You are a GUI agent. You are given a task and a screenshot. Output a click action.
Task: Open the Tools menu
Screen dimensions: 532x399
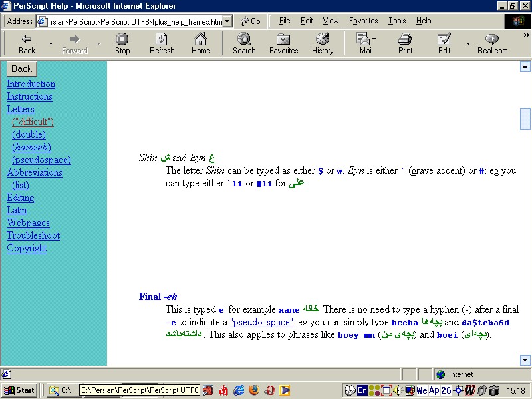point(397,21)
